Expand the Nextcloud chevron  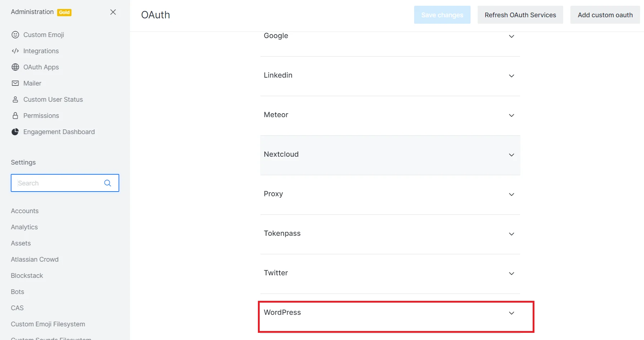click(x=511, y=155)
